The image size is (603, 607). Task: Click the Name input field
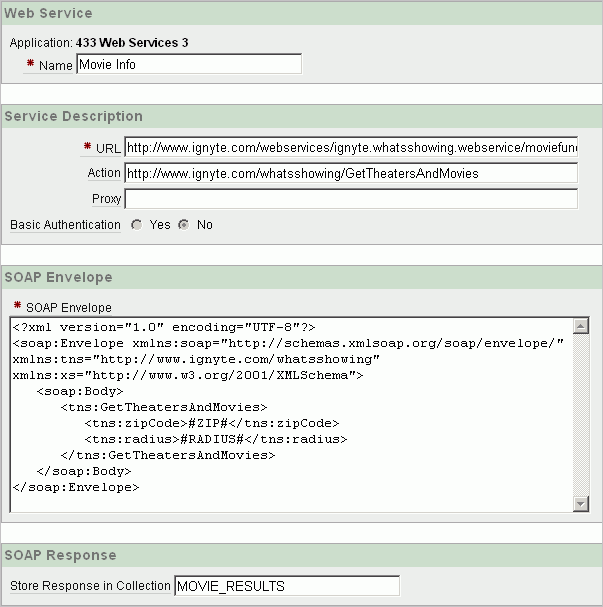click(188, 65)
